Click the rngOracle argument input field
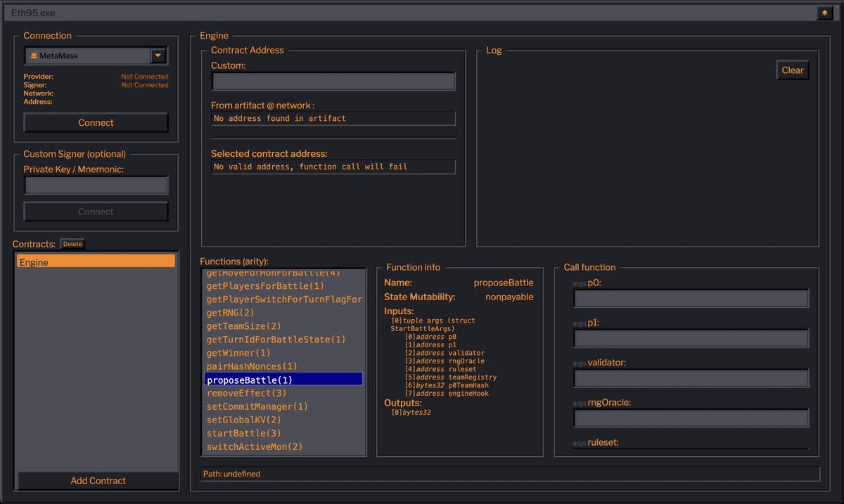Screen dimensions: 844x504 click(691, 418)
